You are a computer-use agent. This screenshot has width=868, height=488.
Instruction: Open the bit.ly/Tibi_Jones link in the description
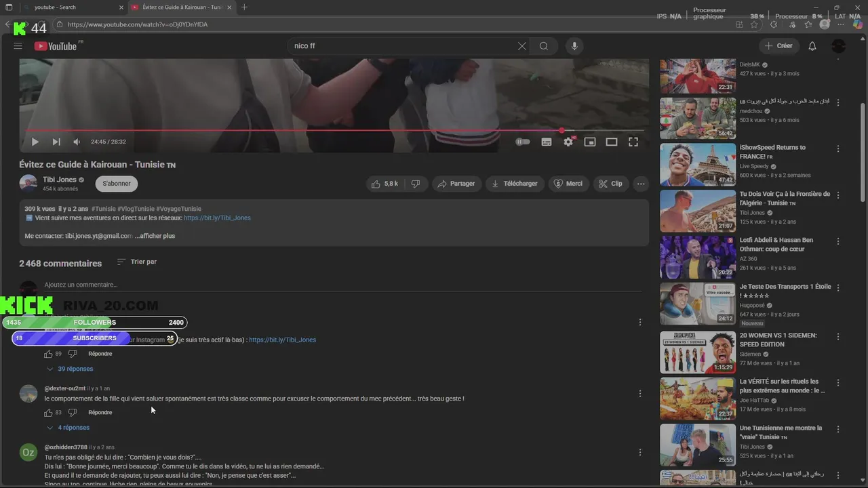(217, 218)
